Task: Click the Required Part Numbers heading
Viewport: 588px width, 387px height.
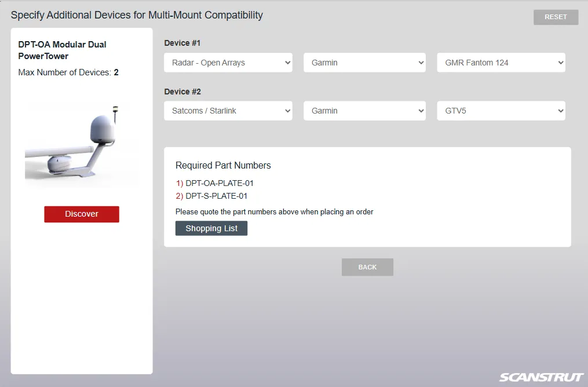Action: point(223,165)
